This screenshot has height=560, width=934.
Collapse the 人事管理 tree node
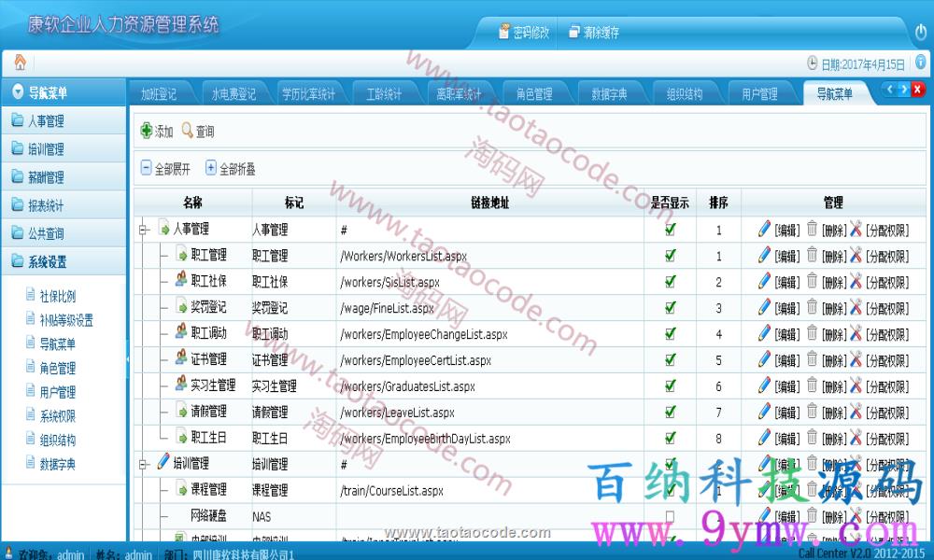click(x=144, y=230)
